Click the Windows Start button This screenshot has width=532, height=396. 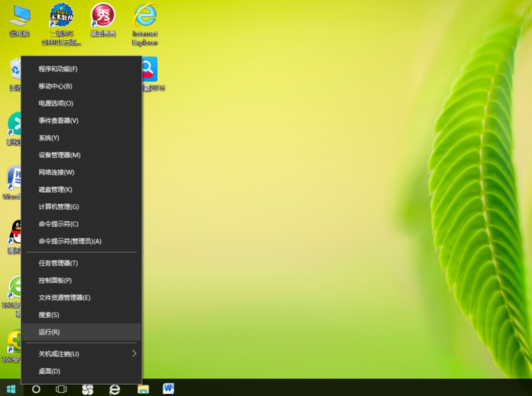pos(11,389)
